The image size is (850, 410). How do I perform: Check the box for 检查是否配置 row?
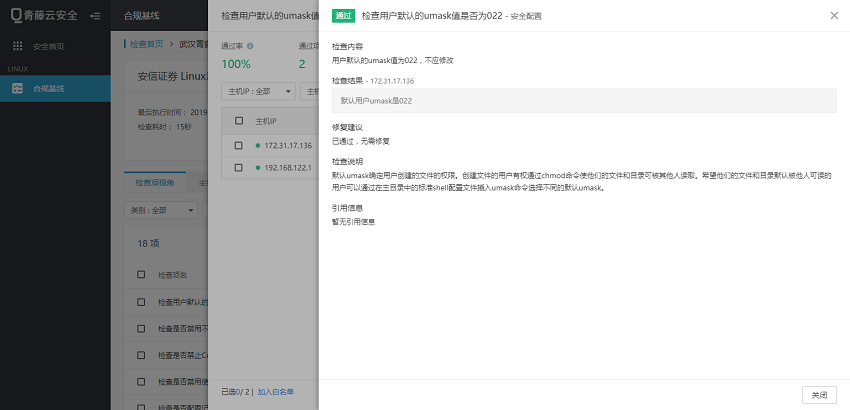click(141, 406)
